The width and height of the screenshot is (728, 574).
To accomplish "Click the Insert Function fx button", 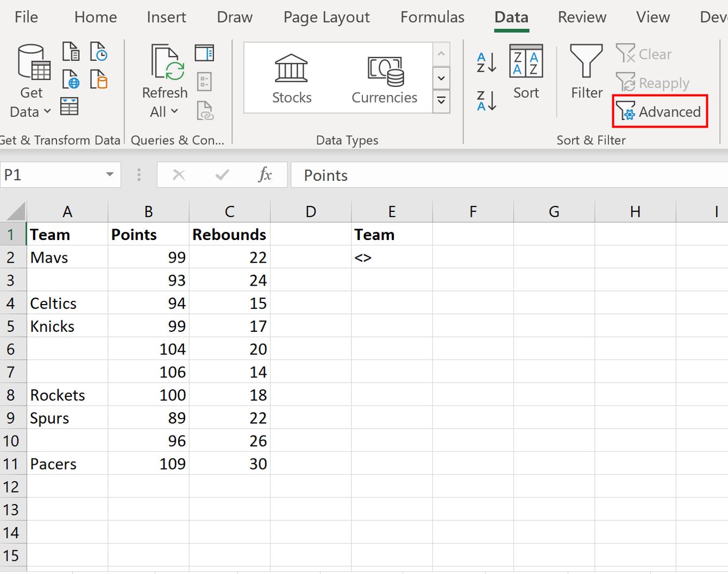I will (265, 175).
